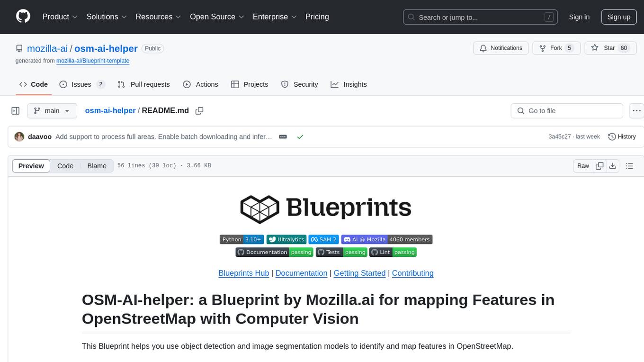Click the Tests passing badge

[x=341, y=253]
